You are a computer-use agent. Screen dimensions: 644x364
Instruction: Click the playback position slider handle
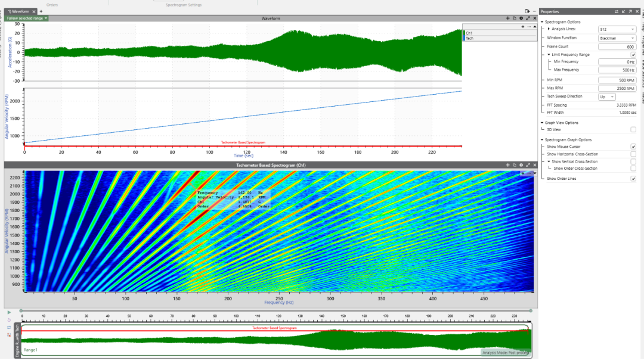pos(21,310)
